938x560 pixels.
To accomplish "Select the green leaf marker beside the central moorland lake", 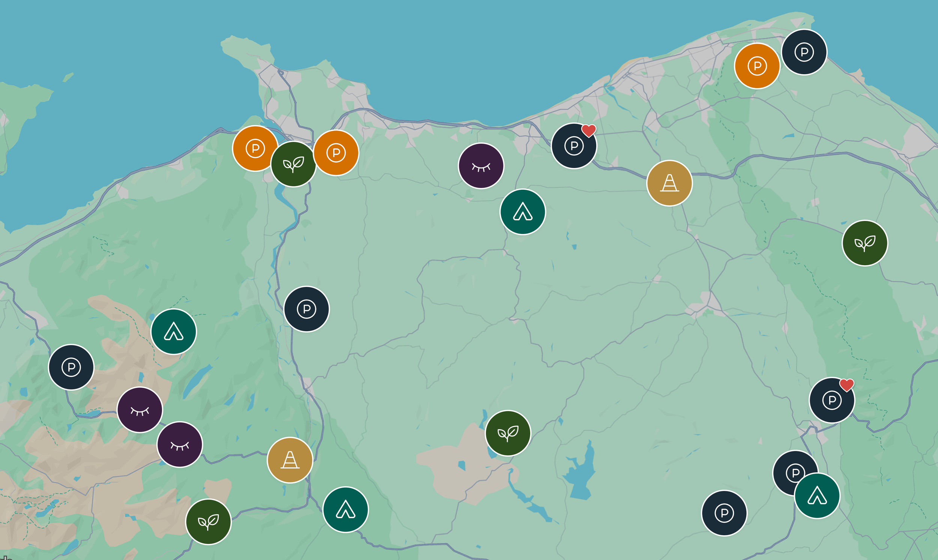I will pyautogui.click(x=508, y=433).
